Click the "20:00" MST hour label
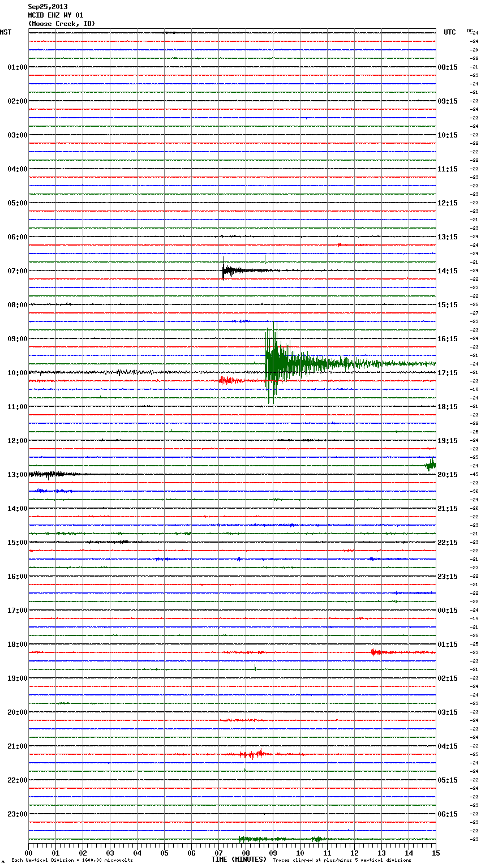The width and height of the screenshot is (481, 868). click(18, 712)
